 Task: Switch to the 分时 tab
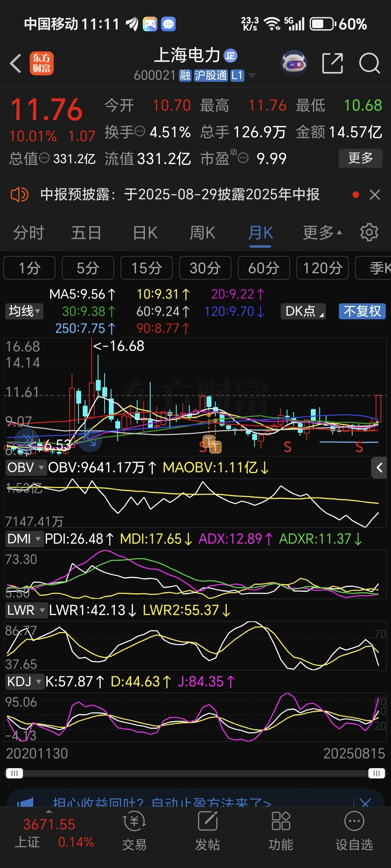tap(29, 233)
